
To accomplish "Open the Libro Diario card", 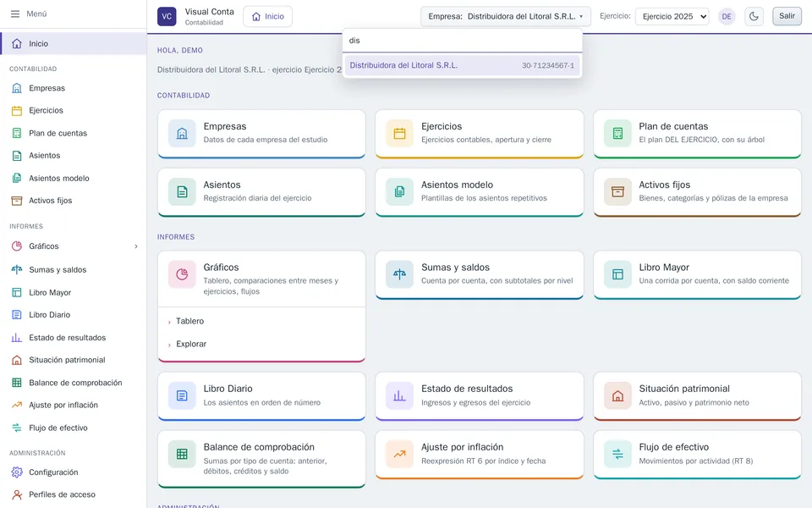I will [261, 396].
